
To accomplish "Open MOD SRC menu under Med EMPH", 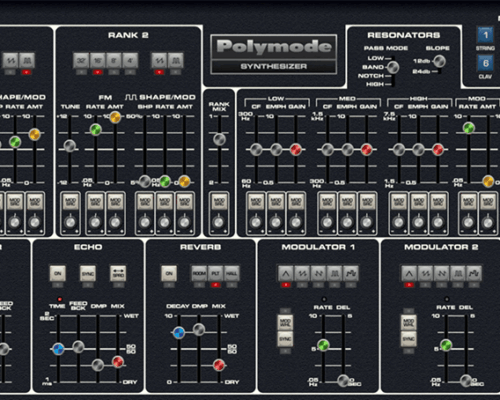I will (x=347, y=201).
